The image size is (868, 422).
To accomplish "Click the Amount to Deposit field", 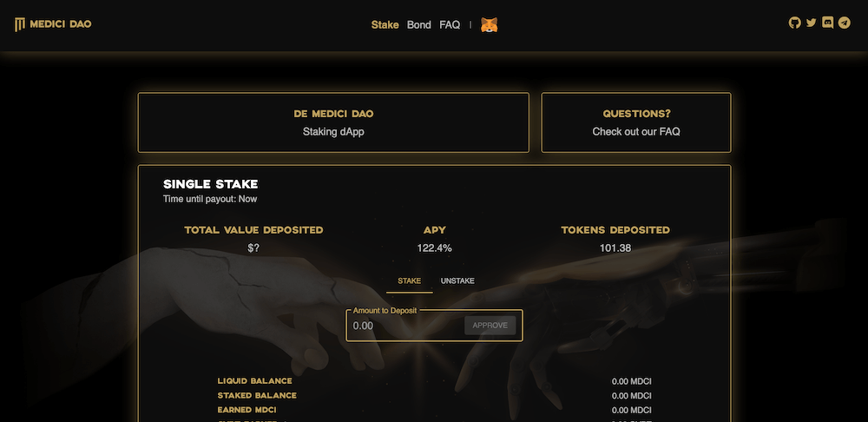I will 404,326.
